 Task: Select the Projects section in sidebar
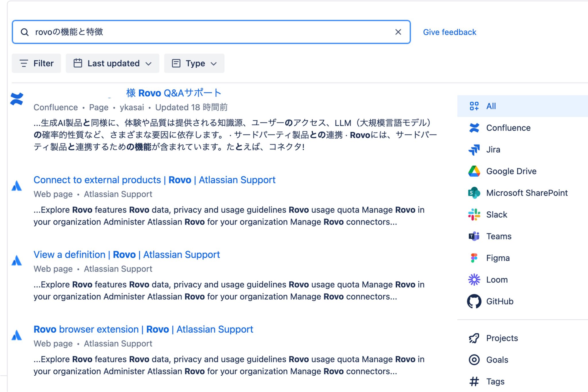[502, 338]
